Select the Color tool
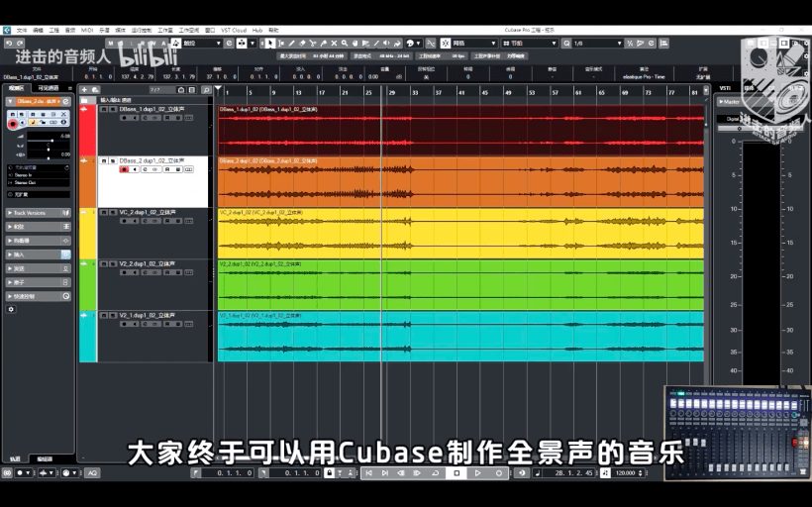The image size is (812, 507). coord(397,44)
